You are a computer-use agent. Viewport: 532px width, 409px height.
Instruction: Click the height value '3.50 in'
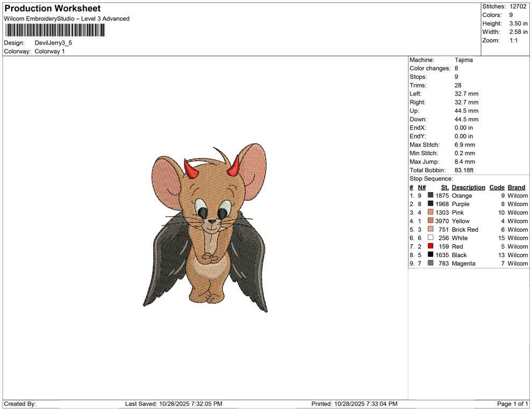[x=518, y=24]
